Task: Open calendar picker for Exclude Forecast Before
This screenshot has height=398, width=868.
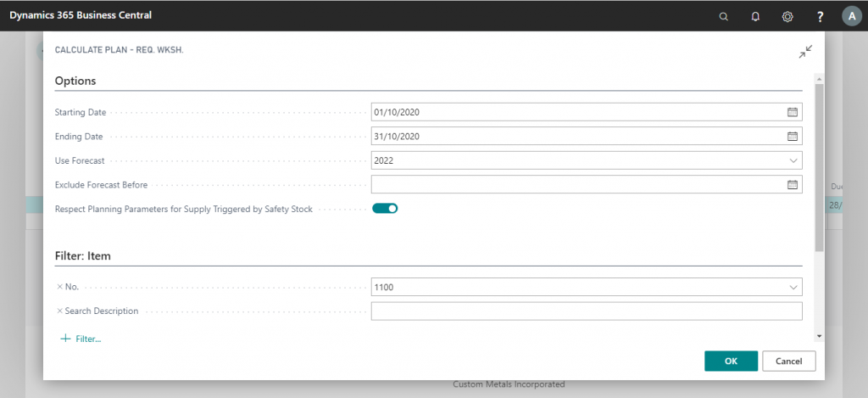Action: point(793,184)
